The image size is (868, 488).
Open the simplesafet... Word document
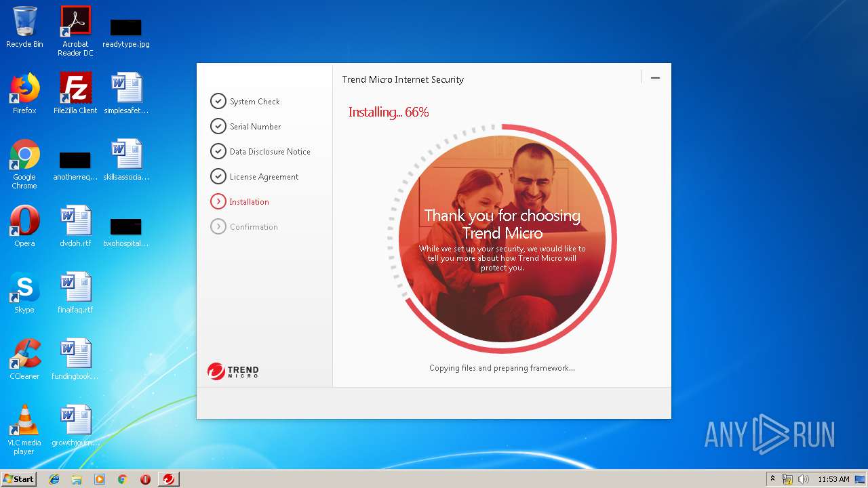[x=126, y=94]
